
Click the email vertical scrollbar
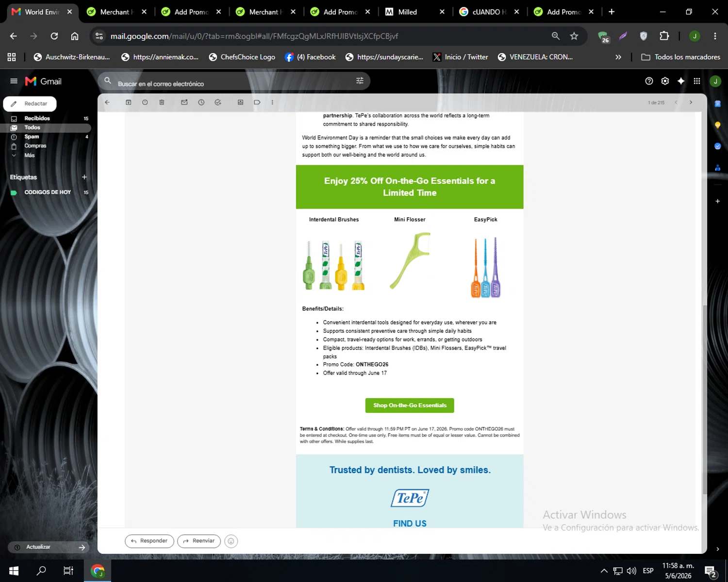(704, 400)
